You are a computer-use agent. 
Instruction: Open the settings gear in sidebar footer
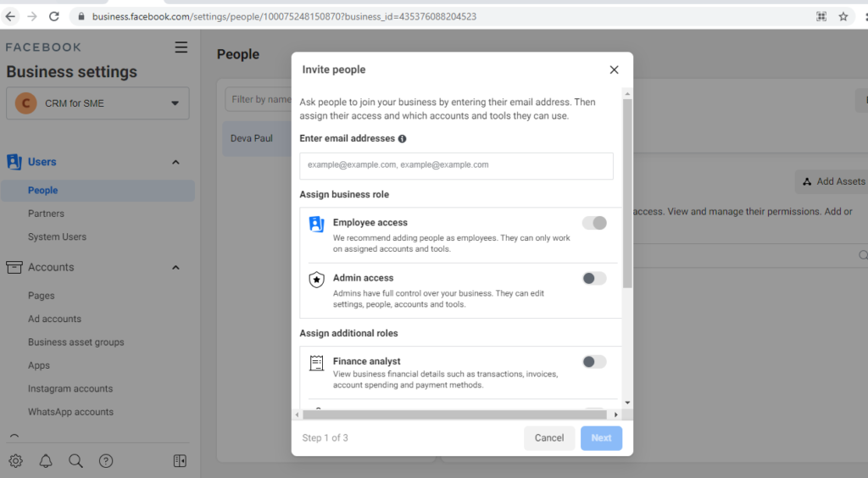pyautogui.click(x=15, y=461)
